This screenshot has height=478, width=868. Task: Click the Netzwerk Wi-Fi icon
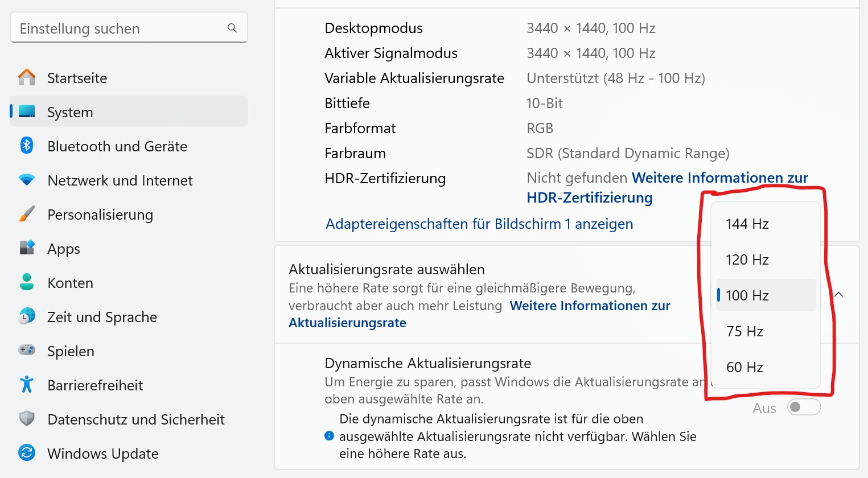27,180
